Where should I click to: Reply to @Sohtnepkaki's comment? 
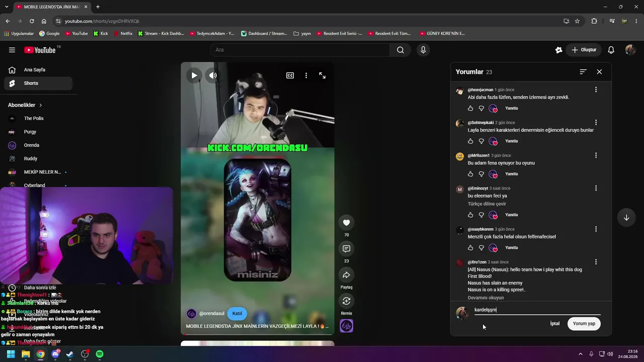click(x=511, y=141)
